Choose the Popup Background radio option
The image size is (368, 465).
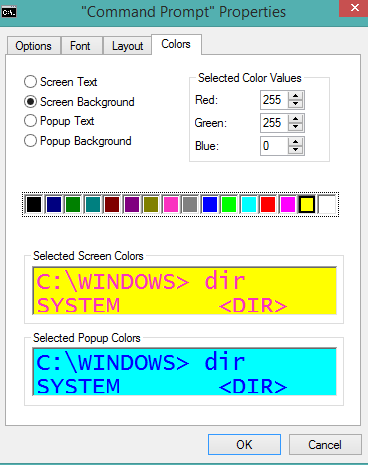pyautogui.click(x=78, y=141)
